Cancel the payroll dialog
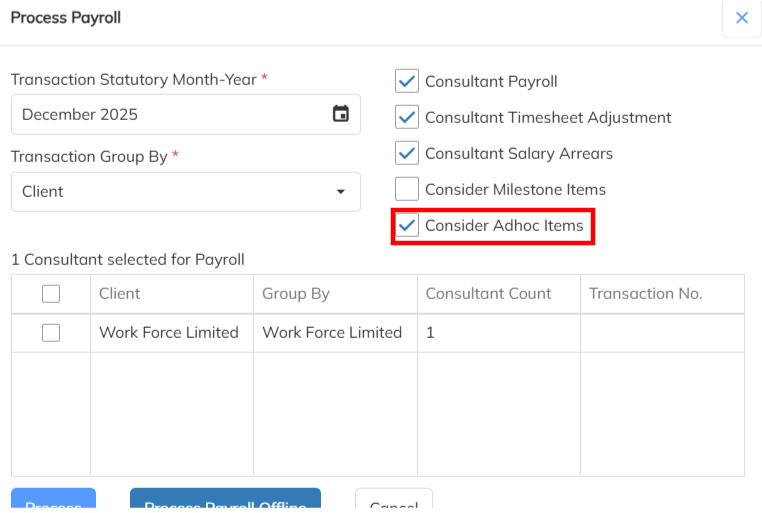This screenshot has height=513, width=762. (x=394, y=503)
